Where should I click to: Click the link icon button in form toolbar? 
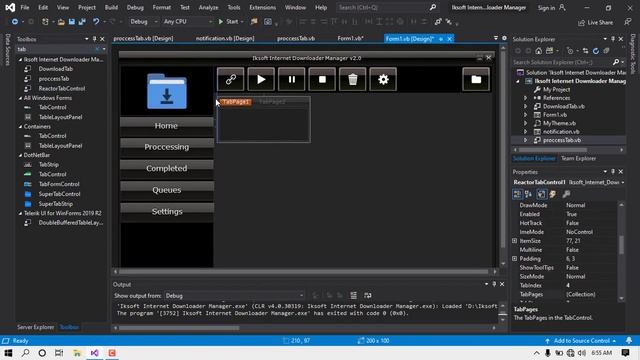tap(231, 79)
